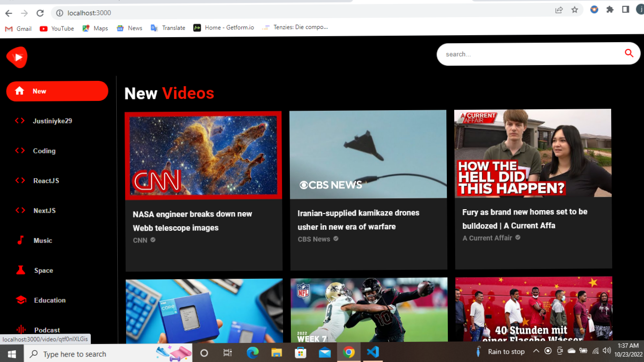Click the red search magnifier icon
644x362 pixels.
pyautogui.click(x=629, y=53)
